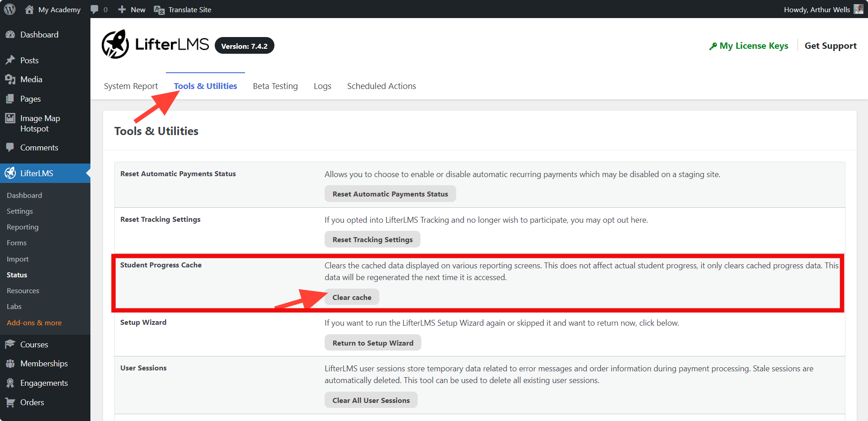The image size is (868, 421).
Task: Click the Orders cart icon
Action: 10,402
